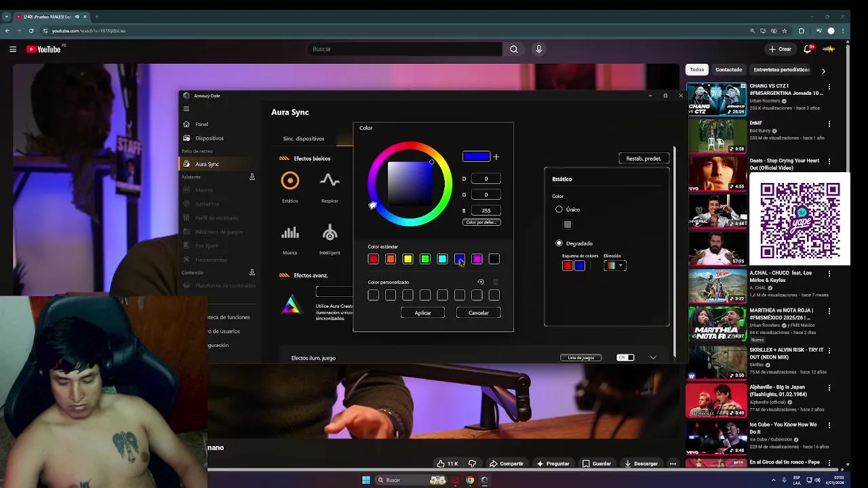Show more filter chips with right arrow
Image resolution: width=868 pixels, height=488 pixels.
click(x=823, y=70)
